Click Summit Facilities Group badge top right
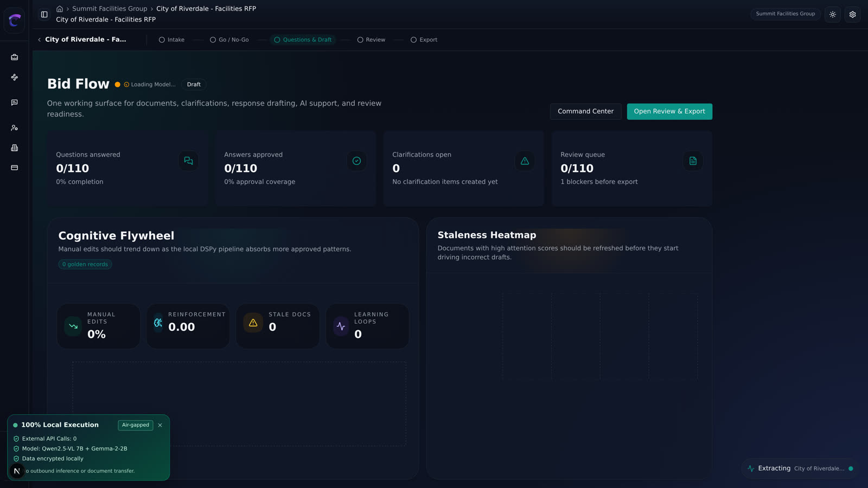868x488 pixels. click(x=786, y=14)
